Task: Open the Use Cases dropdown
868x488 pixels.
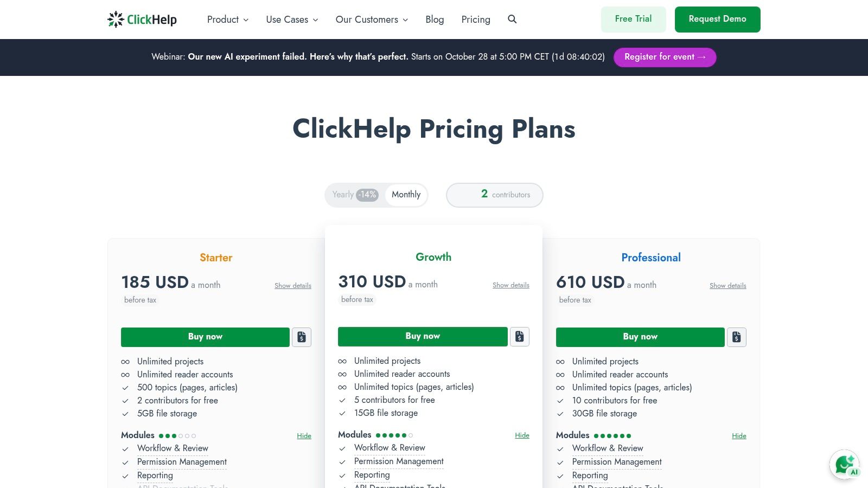Action: tap(291, 19)
